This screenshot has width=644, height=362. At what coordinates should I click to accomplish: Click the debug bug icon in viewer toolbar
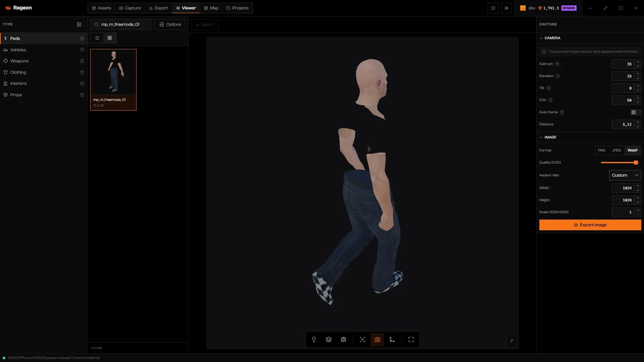coord(343,340)
